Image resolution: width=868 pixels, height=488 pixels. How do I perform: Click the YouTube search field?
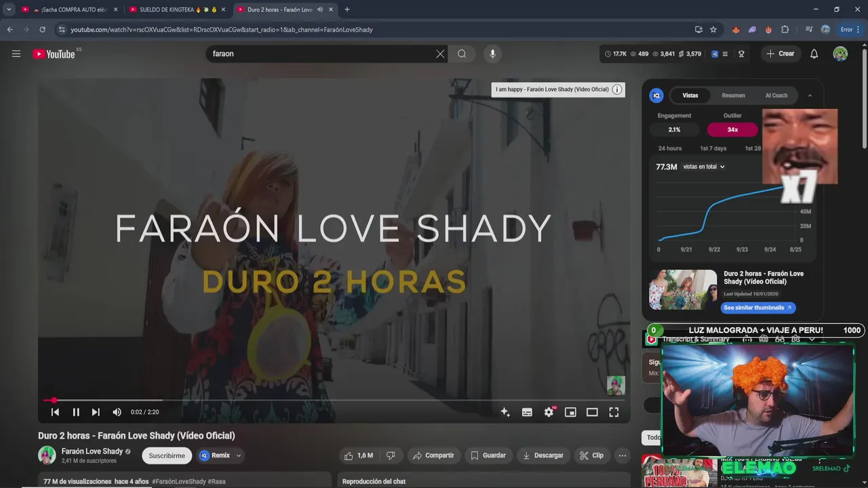point(322,54)
